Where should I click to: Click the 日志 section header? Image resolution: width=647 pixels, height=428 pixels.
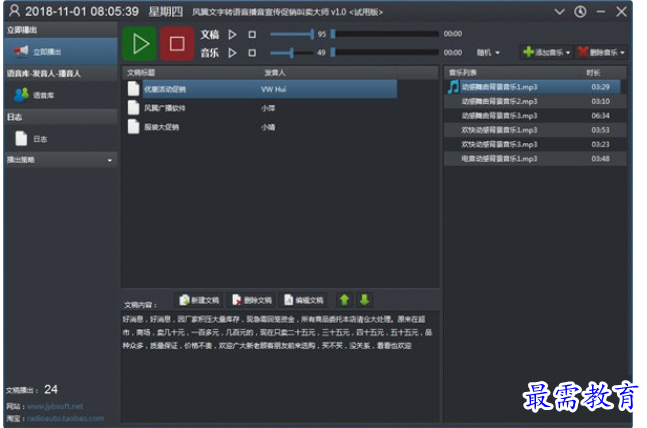click(x=60, y=117)
